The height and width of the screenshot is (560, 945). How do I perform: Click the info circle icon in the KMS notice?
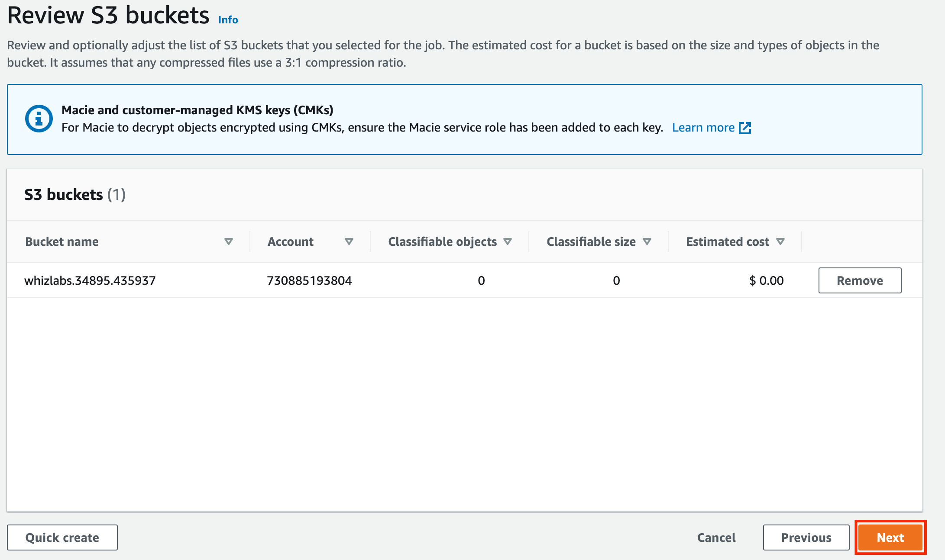39,119
